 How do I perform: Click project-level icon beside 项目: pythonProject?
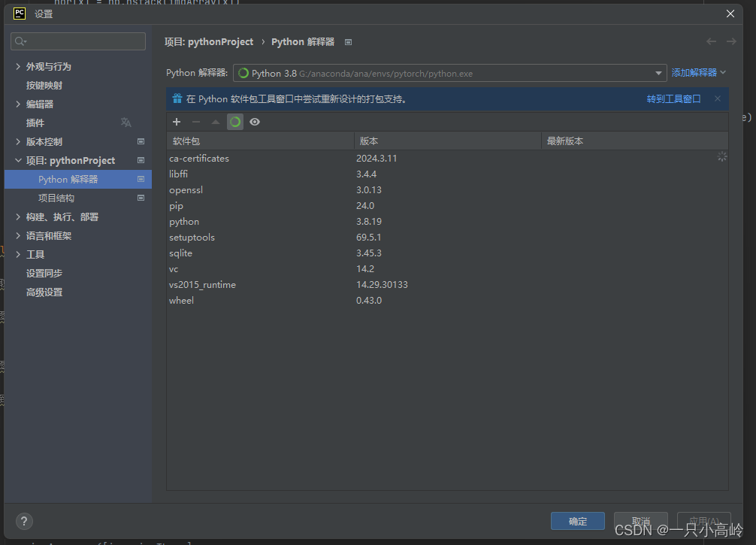pos(141,160)
